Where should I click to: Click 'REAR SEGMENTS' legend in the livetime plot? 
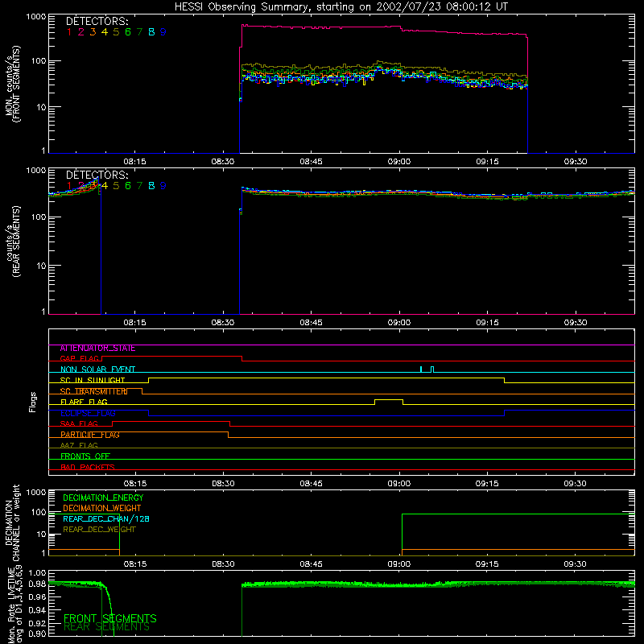coord(107,627)
